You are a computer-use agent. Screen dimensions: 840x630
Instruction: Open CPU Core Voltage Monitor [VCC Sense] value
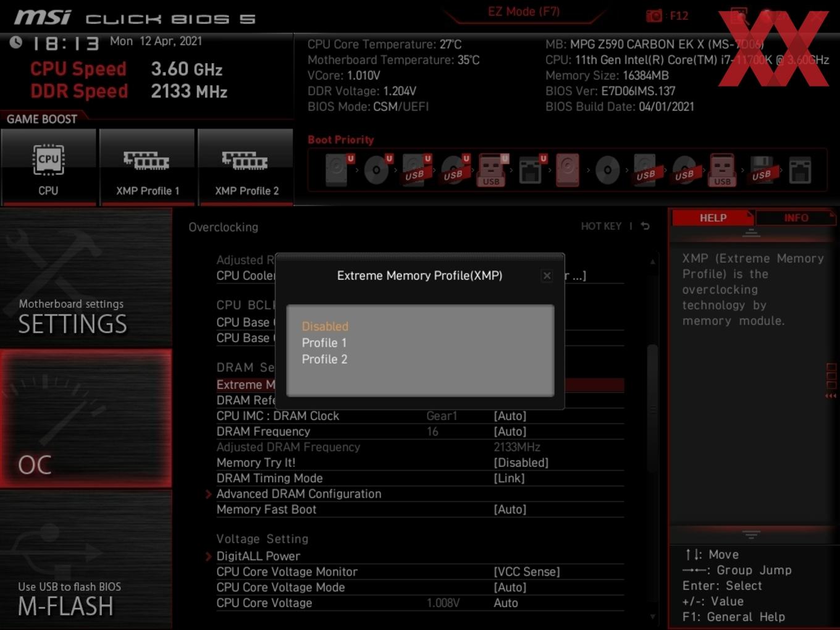pos(527,572)
